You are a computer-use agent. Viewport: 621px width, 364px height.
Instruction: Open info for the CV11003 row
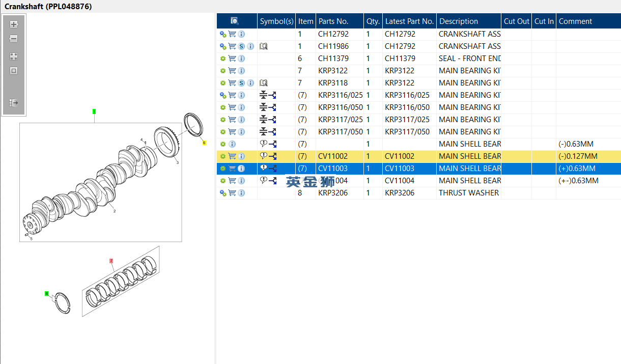pyautogui.click(x=241, y=169)
